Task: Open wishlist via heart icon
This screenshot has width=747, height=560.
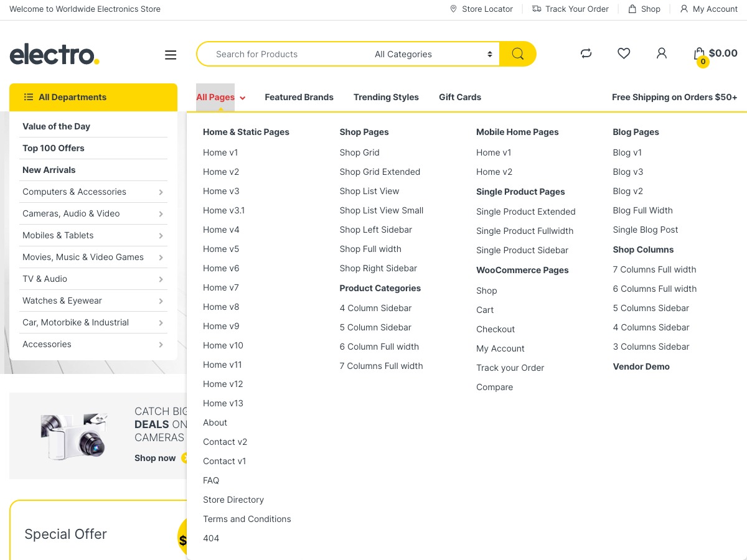Action: pos(624,54)
